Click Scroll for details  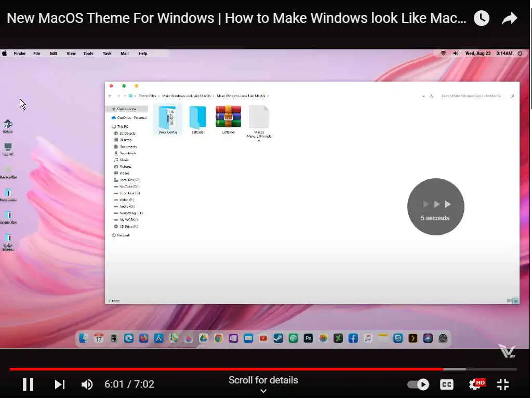263,380
